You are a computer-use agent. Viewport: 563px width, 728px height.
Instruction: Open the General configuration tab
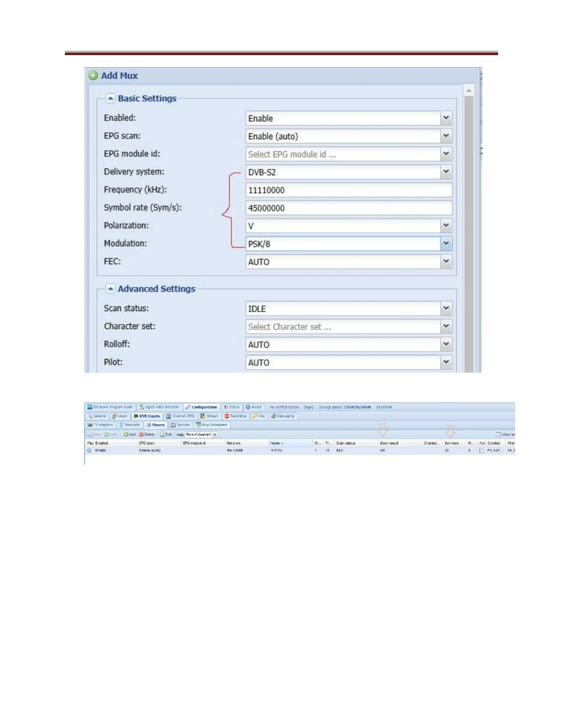(97, 416)
